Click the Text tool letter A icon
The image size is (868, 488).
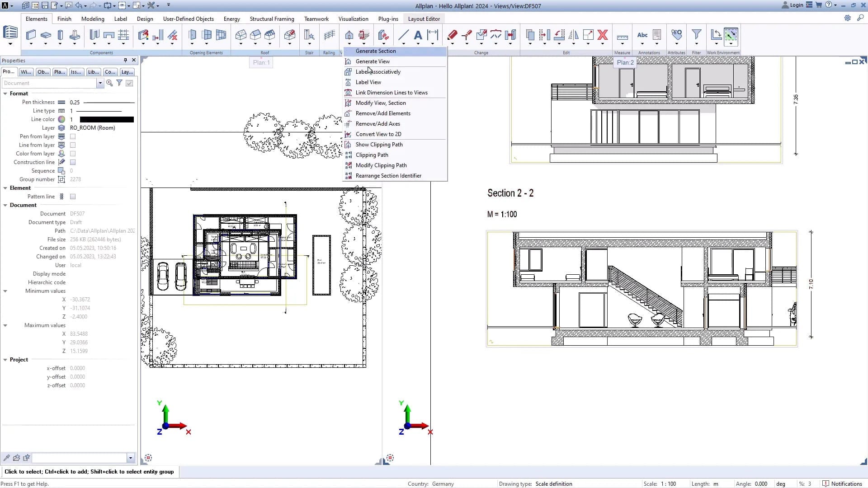(x=418, y=35)
